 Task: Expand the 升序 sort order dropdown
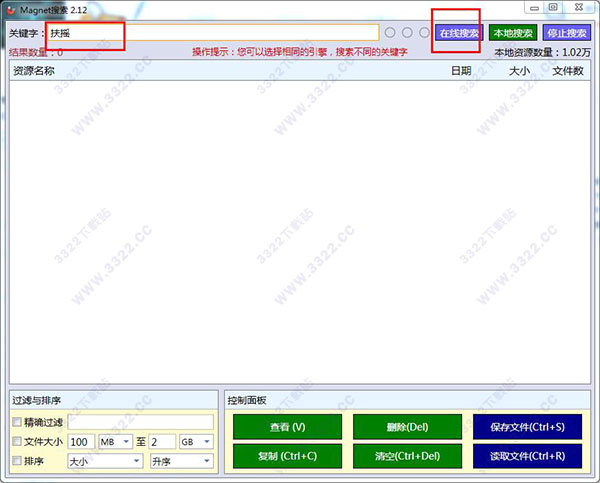click(x=181, y=461)
